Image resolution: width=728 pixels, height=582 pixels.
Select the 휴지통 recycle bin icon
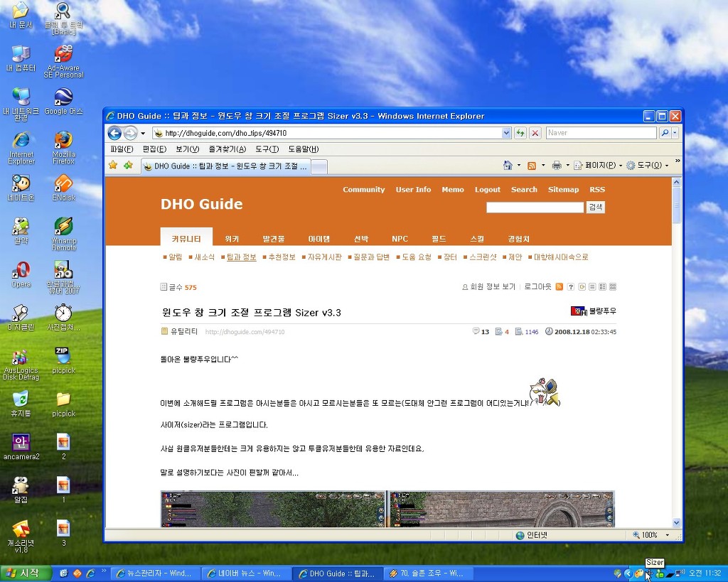tap(21, 404)
